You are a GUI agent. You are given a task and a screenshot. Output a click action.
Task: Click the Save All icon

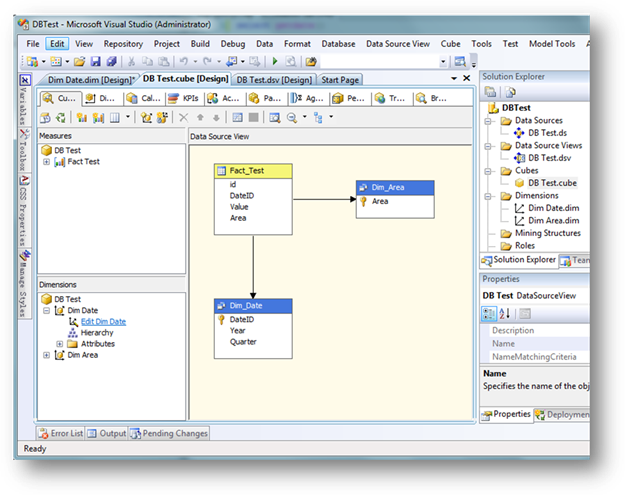[x=112, y=61]
